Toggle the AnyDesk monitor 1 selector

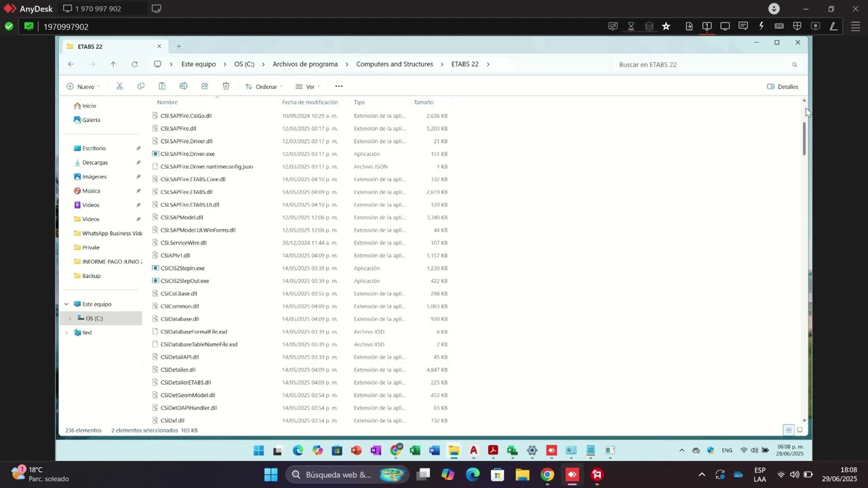click(x=707, y=26)
